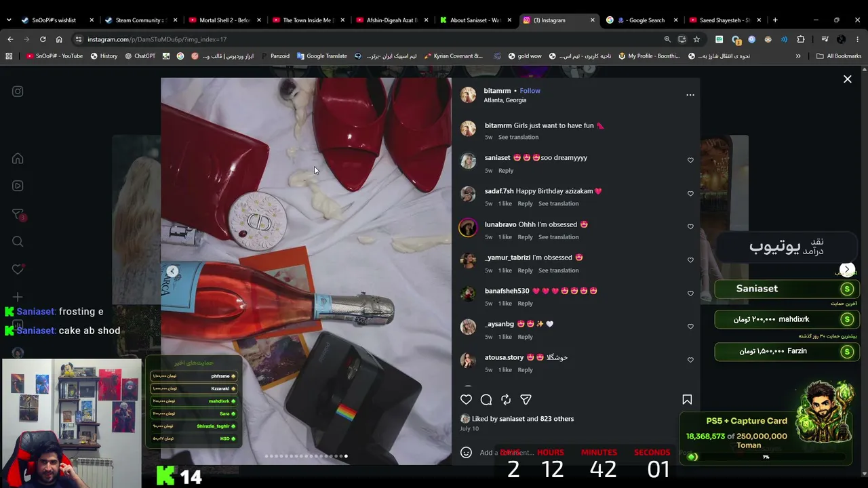Image resolution: width=868 pixels, height=488 pixels.
Task: Save the post with the bookmark icon
Action: pos(687,400)
